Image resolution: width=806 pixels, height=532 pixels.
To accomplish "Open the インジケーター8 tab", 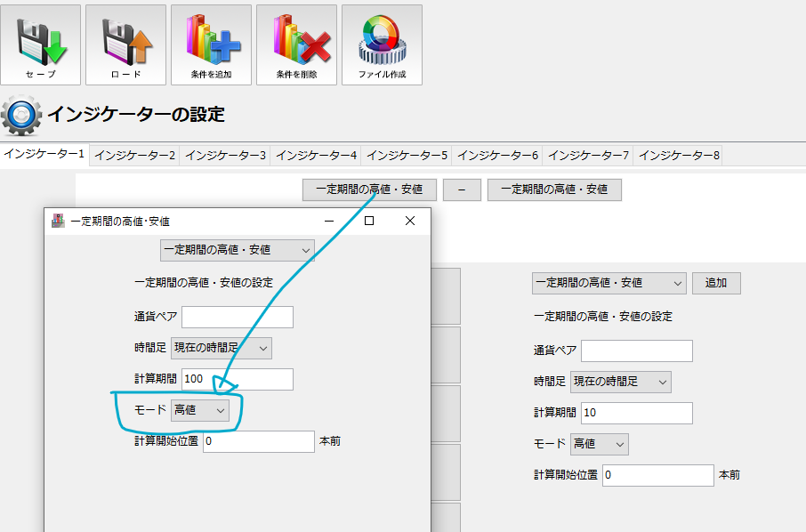I will pos(680,155).
